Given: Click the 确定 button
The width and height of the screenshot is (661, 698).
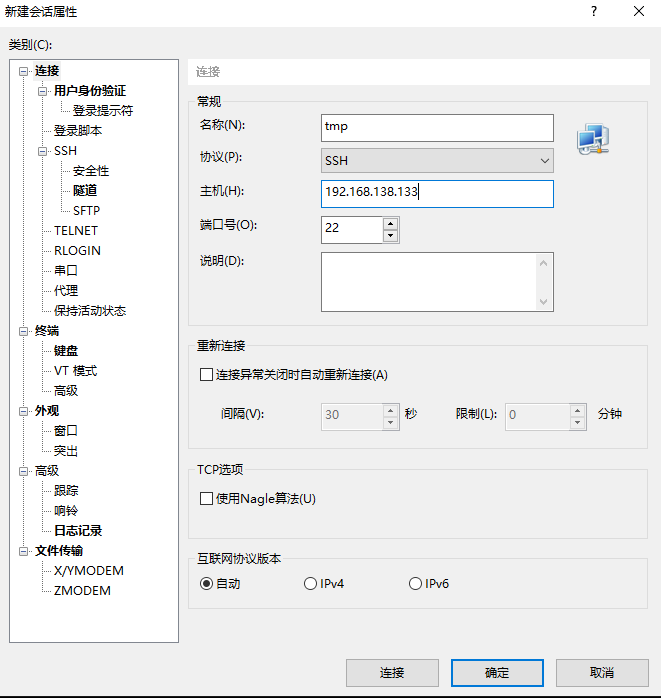Looking at the screenshot, I should [x=497, y=673].
